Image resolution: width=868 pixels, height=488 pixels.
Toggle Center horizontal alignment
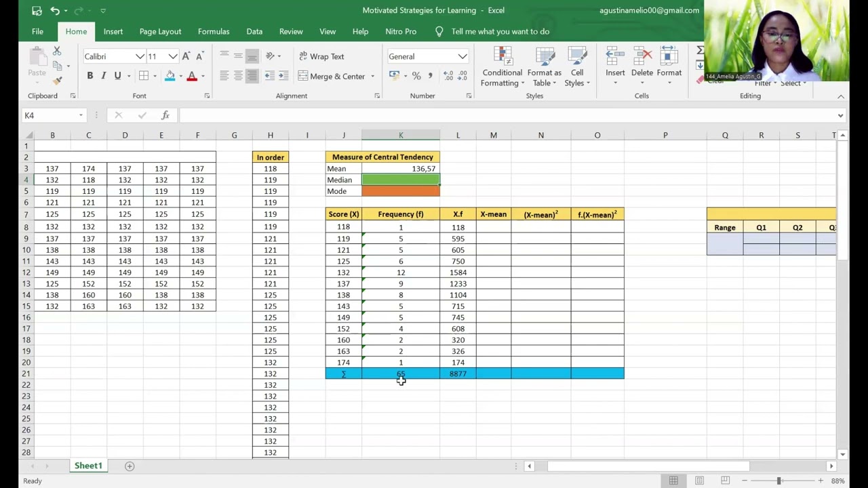(238, 76)
